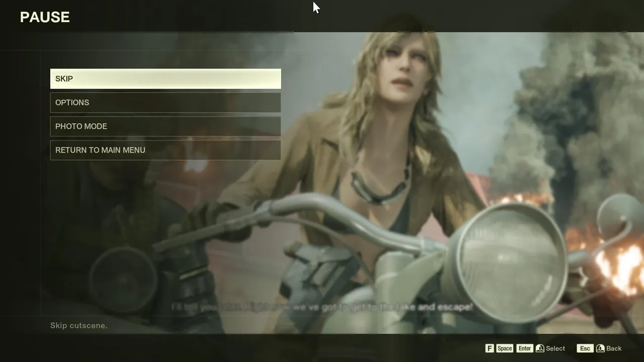
Task: Click the Space key prompt
Action: [x=505, y=348]
